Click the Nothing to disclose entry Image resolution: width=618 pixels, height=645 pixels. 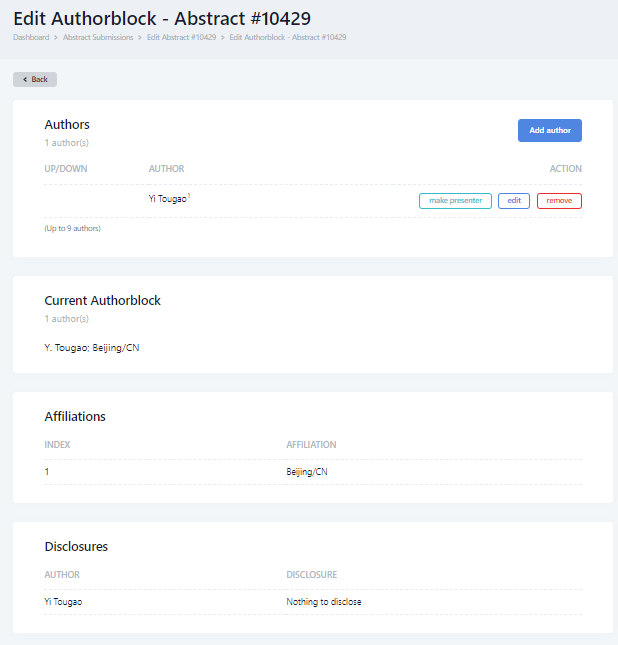coord(323,602)
